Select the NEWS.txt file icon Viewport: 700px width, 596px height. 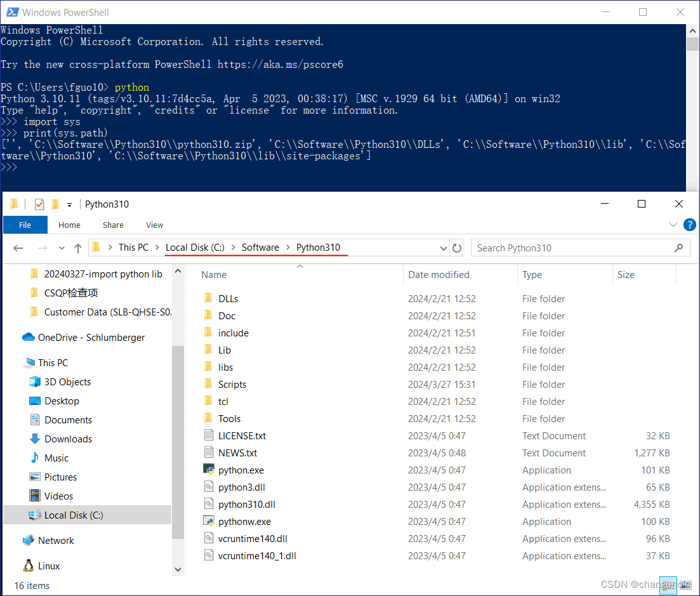point(209,453)
